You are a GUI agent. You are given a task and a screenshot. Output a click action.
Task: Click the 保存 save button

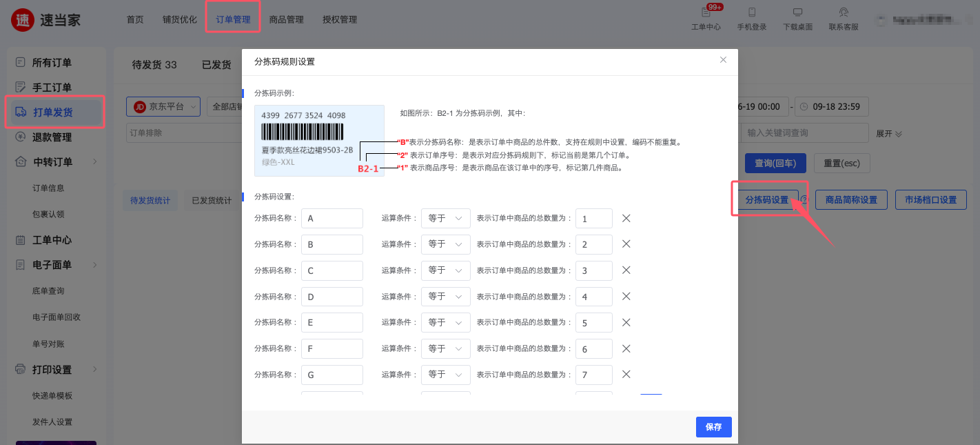click(713, 426)
